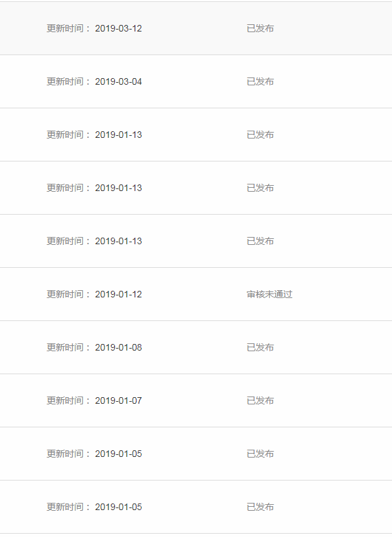This screenshot has height=537, width=392.
Task: Select the update date 2019-03-04
Action: (118, 81)
